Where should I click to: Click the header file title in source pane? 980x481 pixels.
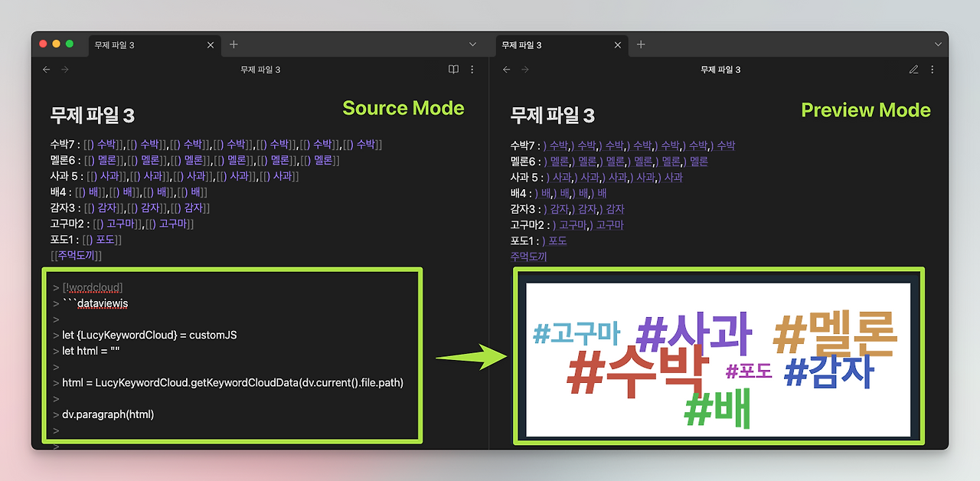coord(260,70)
